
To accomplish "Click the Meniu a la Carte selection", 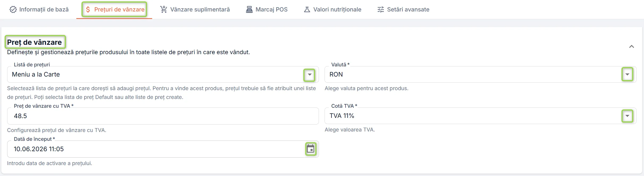I will (x=36, y=74).
